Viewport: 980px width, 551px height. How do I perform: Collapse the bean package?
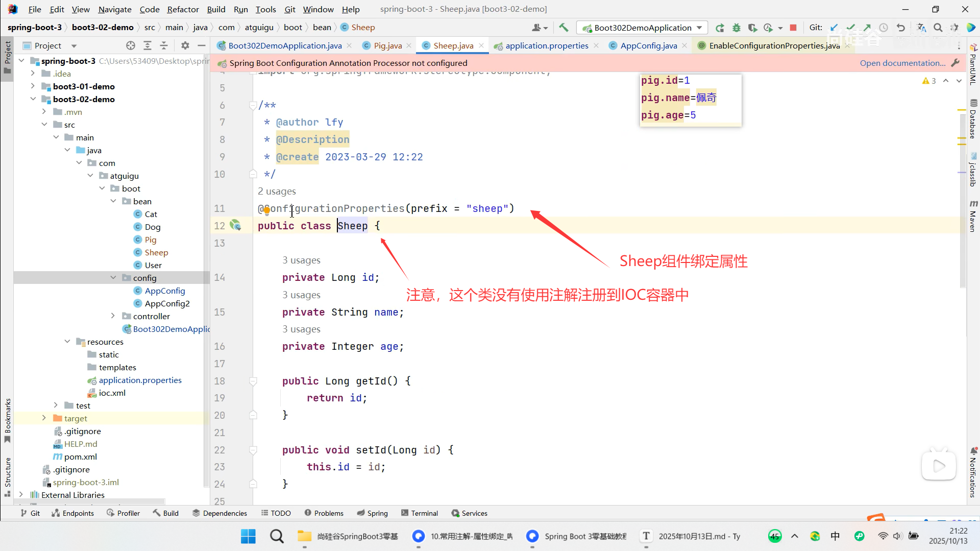pyautogui.click(x=113, y=201)
